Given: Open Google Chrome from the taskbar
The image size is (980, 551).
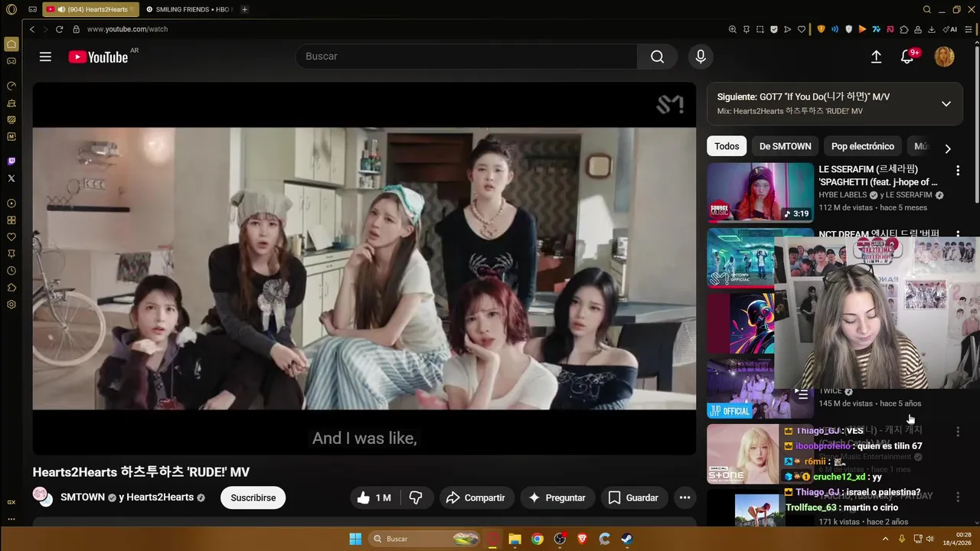Looking at the screenshot, I should 537,539.
